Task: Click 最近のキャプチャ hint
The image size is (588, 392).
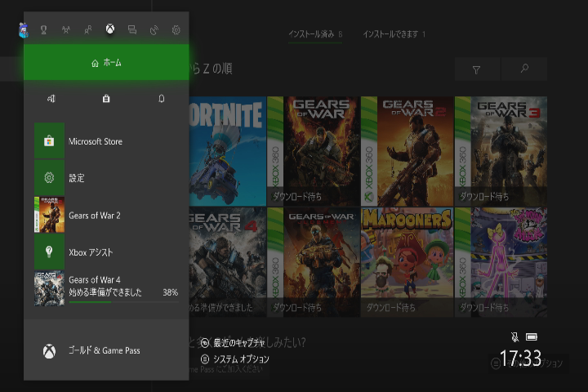Action: (x=233, y=342)
